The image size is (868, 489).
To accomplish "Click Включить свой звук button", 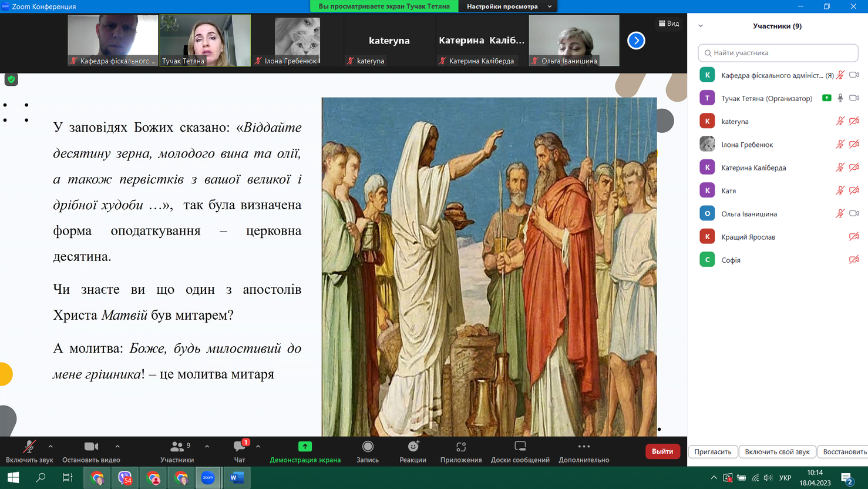I will point(777,451).
